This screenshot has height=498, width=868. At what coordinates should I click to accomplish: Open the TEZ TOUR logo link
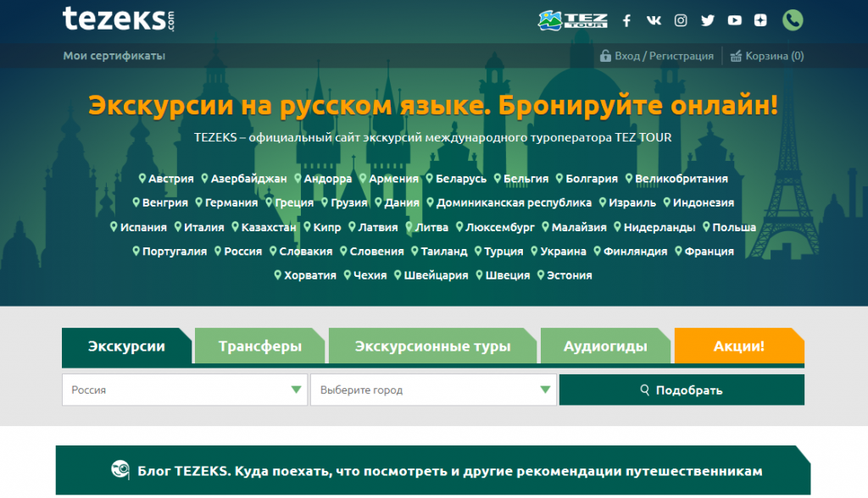click(x=573, y=20)
